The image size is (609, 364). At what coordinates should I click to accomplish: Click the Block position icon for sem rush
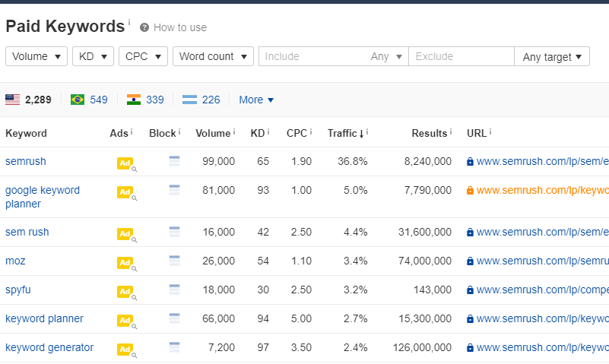174,232
